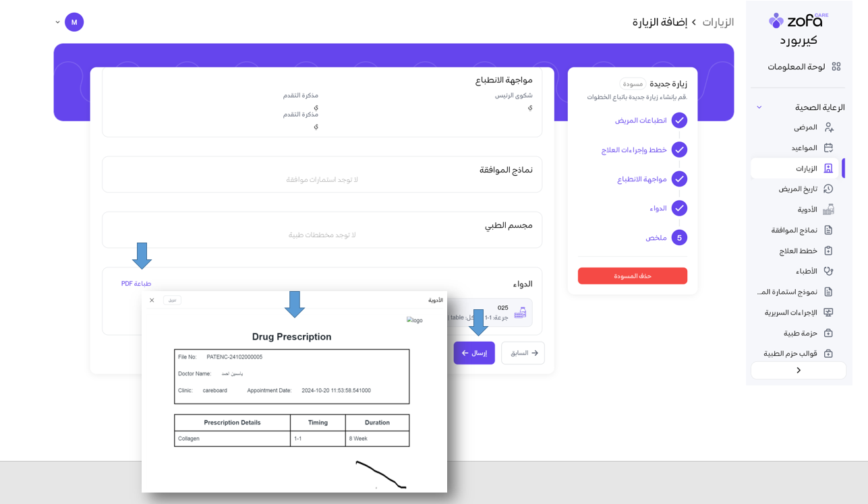Viewport: 868px width, 504px height.
Task: Collapse the sidebar using the bottom chevron
Action: 799,371
